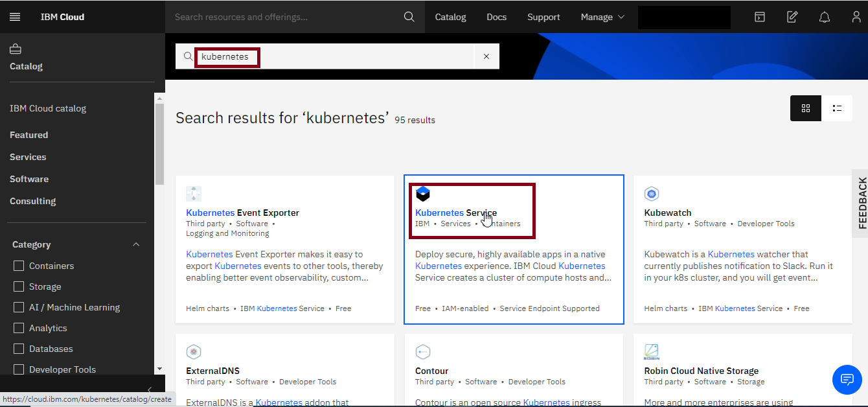Click the Feedback side button
This screenshot has height=407, width=868.
862,203
